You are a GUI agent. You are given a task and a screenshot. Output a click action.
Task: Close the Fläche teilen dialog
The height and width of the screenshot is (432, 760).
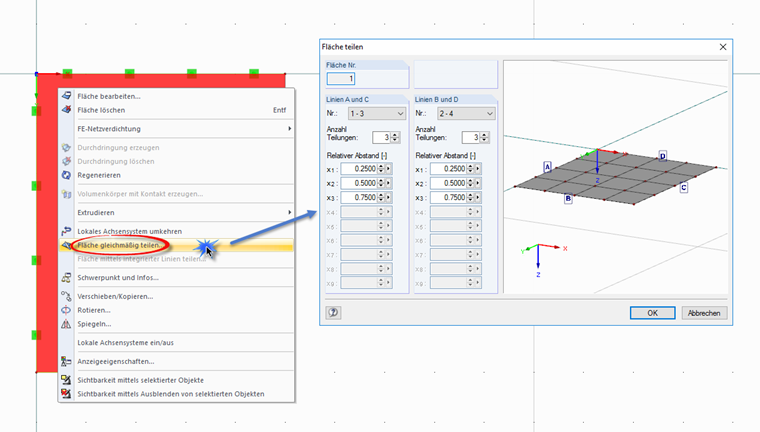click(723, 47)
